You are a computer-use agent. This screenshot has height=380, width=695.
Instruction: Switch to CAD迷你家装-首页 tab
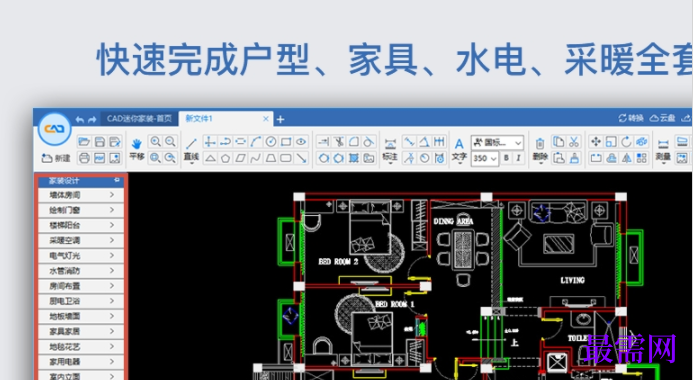tap(139, 119)
